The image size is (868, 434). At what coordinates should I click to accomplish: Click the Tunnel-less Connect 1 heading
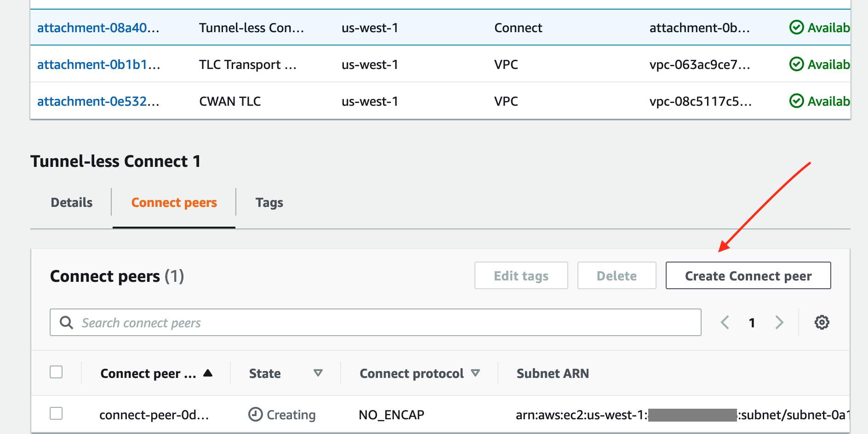[115, 161]
